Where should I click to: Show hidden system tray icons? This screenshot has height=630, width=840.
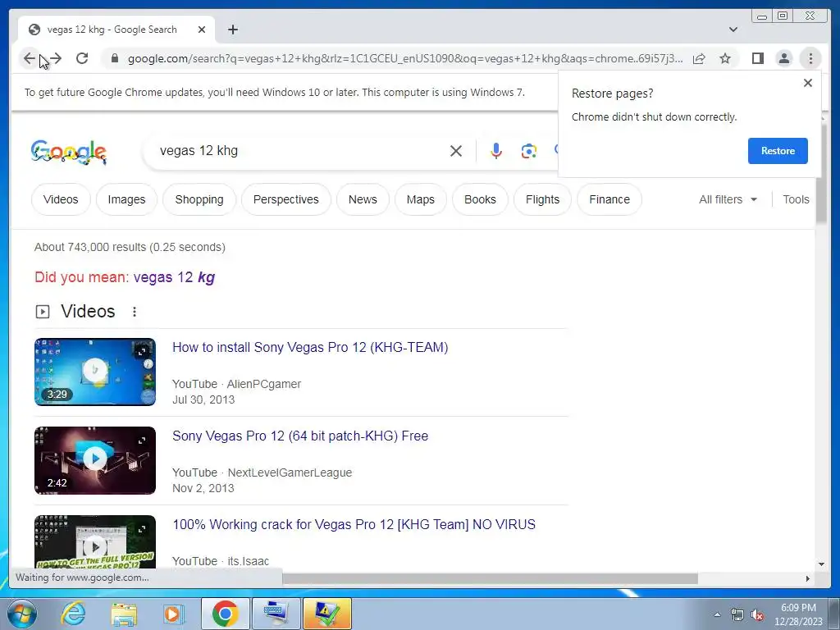[x=717, y=614]
